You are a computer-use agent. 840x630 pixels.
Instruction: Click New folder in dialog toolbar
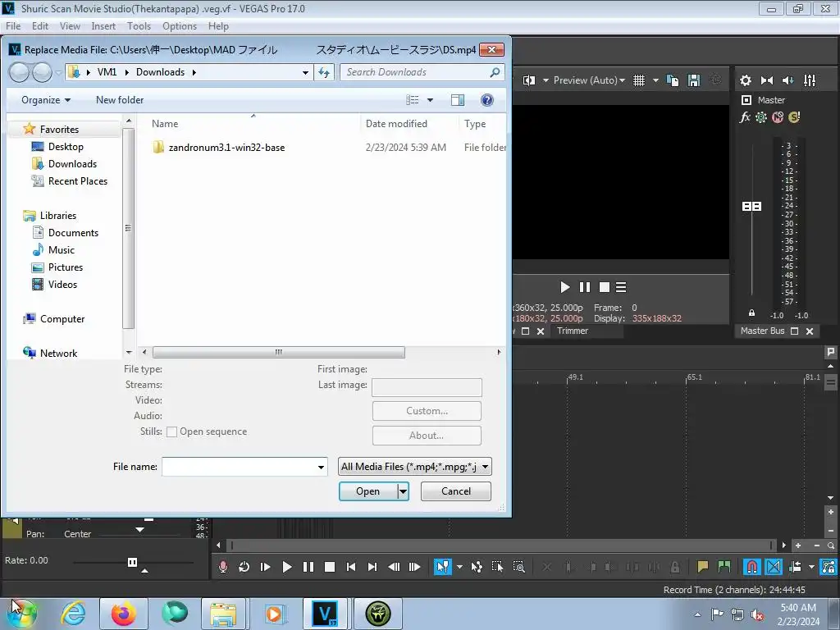[120, 100]
